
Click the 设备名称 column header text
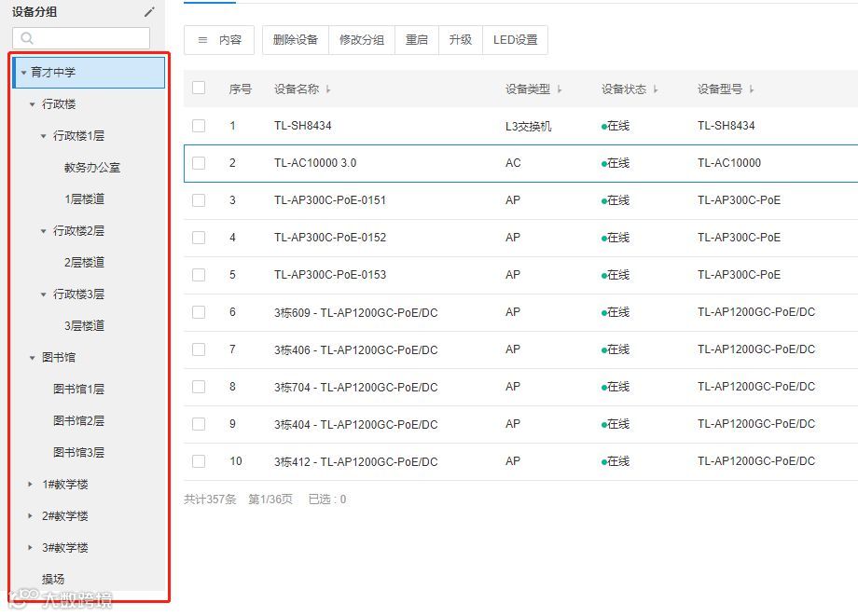tap(297, 89)
